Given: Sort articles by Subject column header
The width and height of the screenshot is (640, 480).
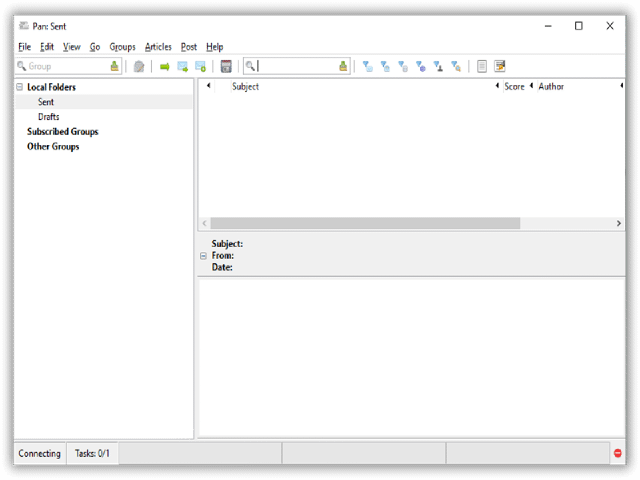Looking at the screenshot, I should click(245, 87).
